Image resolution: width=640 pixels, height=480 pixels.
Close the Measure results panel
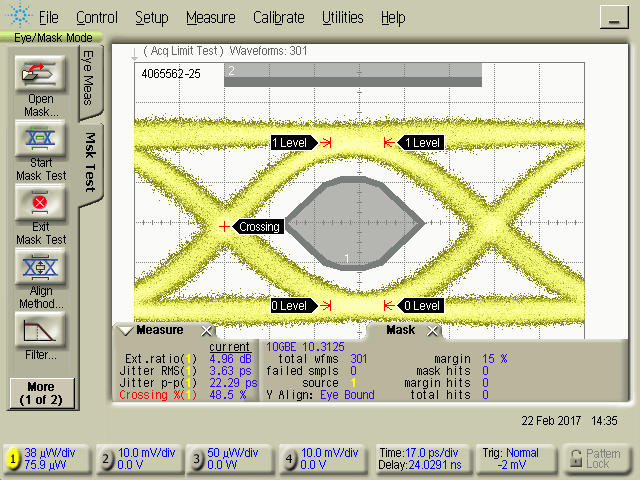pos(206,331)
